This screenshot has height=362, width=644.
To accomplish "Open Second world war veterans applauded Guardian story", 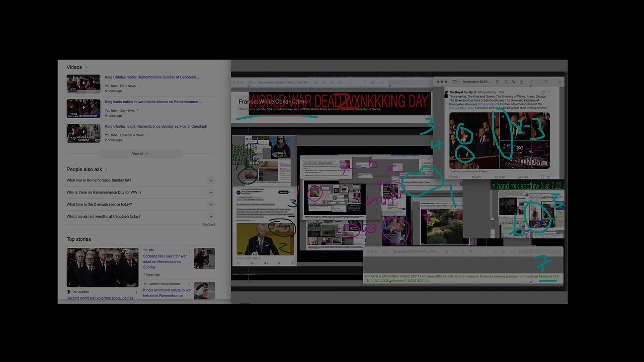I will point(100,298).
